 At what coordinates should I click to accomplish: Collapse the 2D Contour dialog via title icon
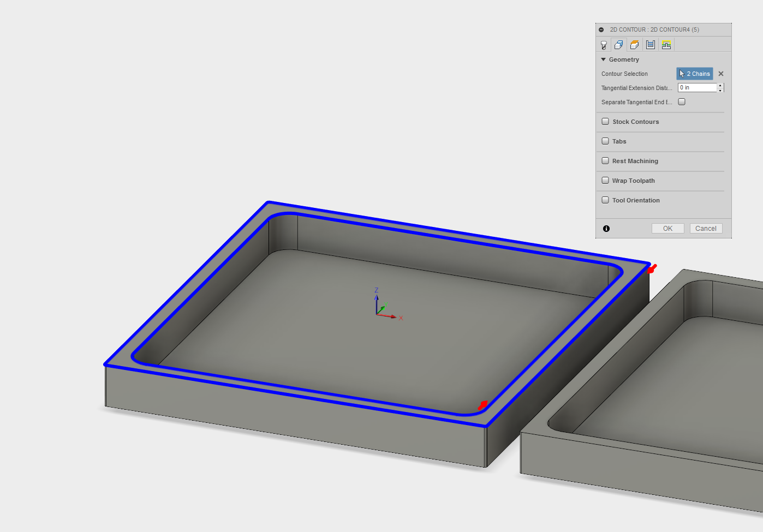tap(601, 29)
